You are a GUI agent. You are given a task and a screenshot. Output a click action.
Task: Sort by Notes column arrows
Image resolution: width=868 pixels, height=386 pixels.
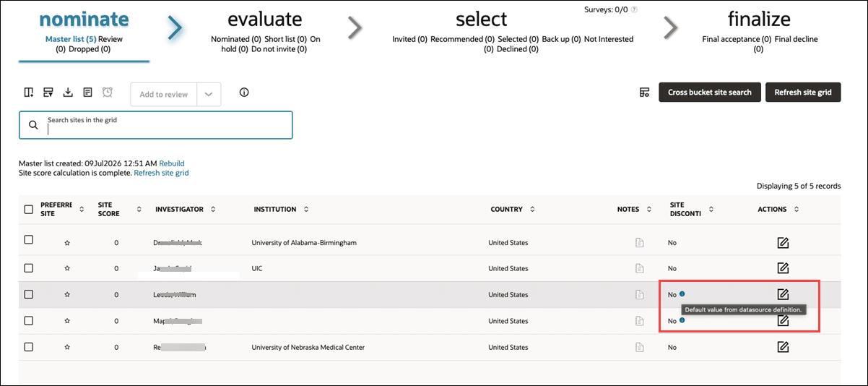point(649,210)
